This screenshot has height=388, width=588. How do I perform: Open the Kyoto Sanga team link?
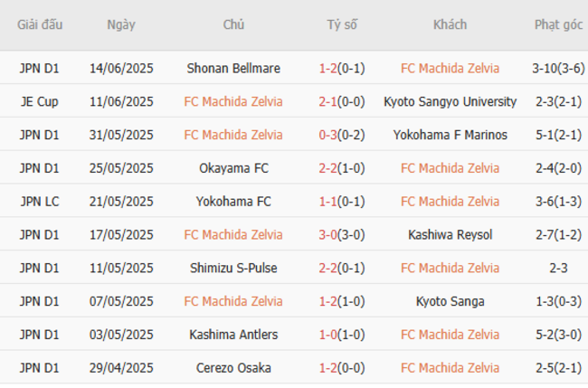(450, 301)
